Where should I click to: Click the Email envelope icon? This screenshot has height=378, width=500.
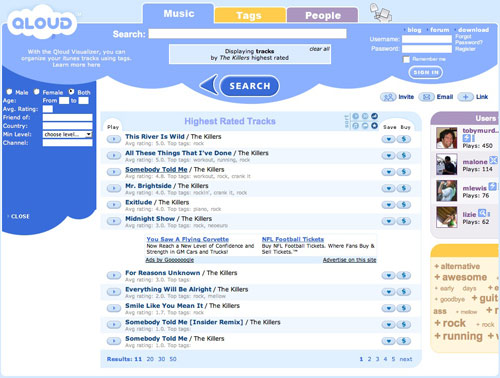pos(426,97)
